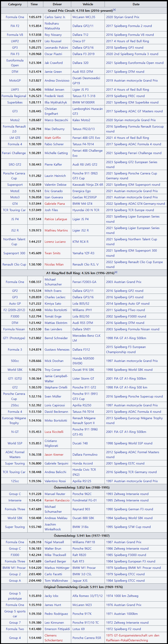Click the Euroformula Open category link
Screen dimensions: 168x644
[x=15, y=63]
